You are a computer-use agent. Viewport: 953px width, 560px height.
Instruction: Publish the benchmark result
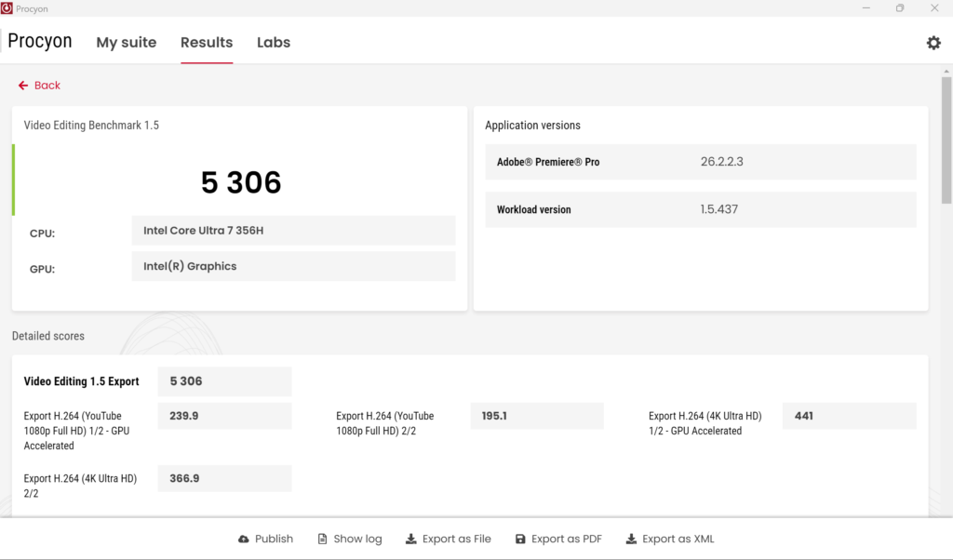point(265,539)
